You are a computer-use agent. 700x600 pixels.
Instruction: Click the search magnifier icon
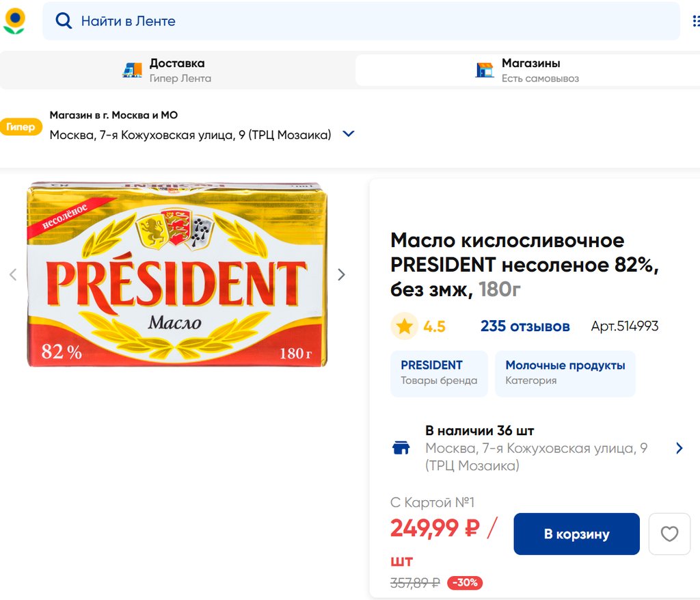(64, 21)
